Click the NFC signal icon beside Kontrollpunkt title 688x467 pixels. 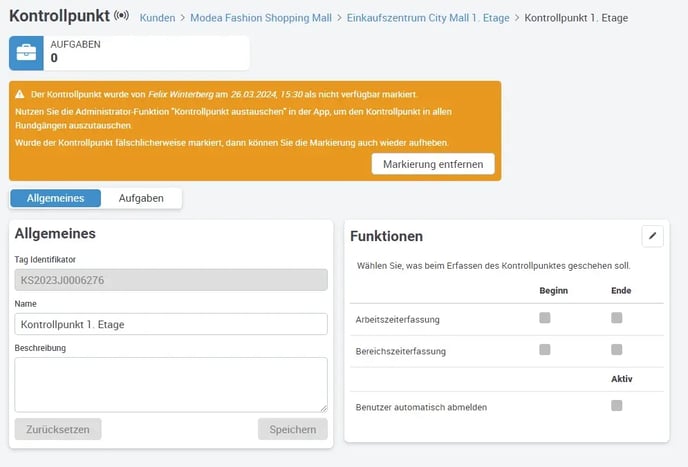(x=122, y=16)
